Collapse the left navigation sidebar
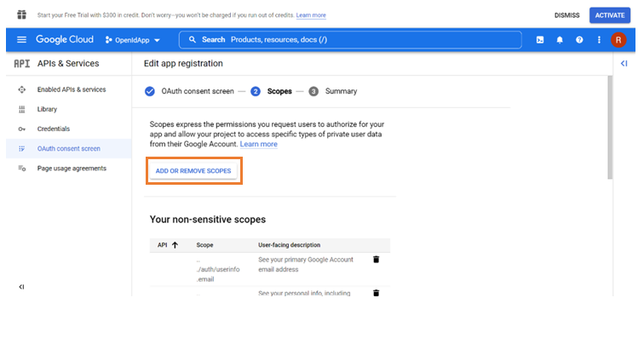Viewport: 644px width, 338px height. 21,287
